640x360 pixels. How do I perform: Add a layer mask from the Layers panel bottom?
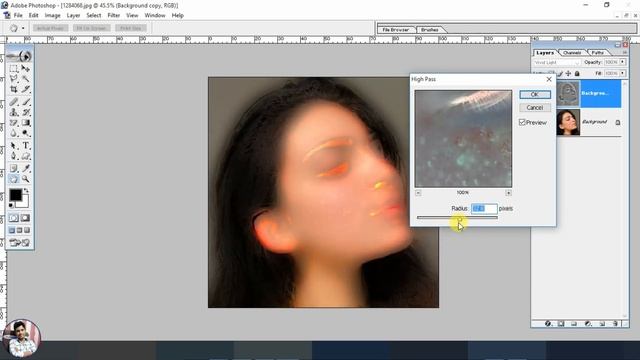pos(561,324)
